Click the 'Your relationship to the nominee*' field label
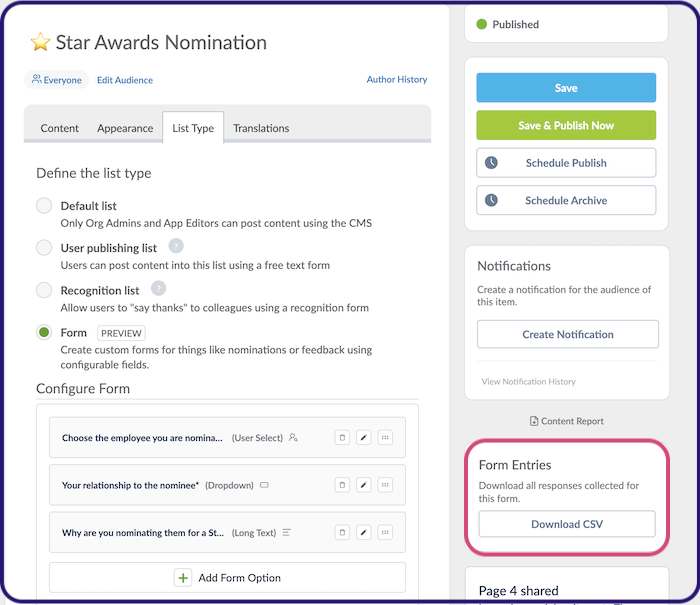This screenshot has width=700, height=605. click(x=130, y=485)
